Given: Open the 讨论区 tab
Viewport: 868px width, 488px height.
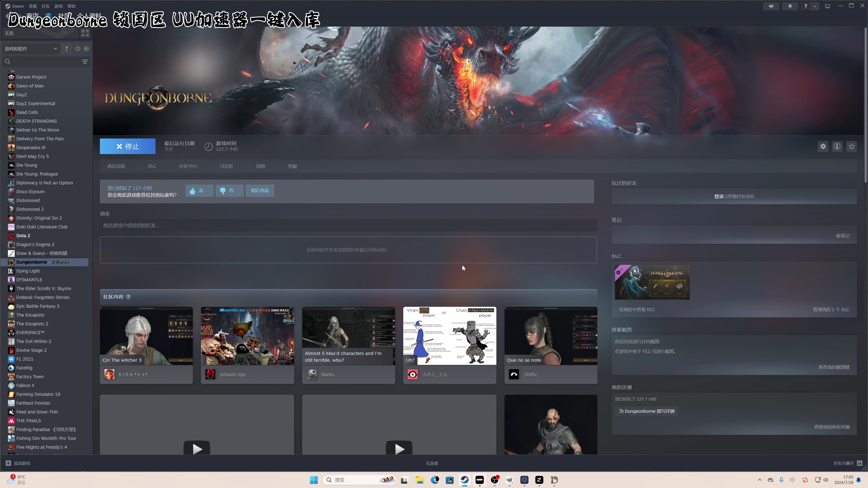Looking at the screenshot, I should (226, 166).
